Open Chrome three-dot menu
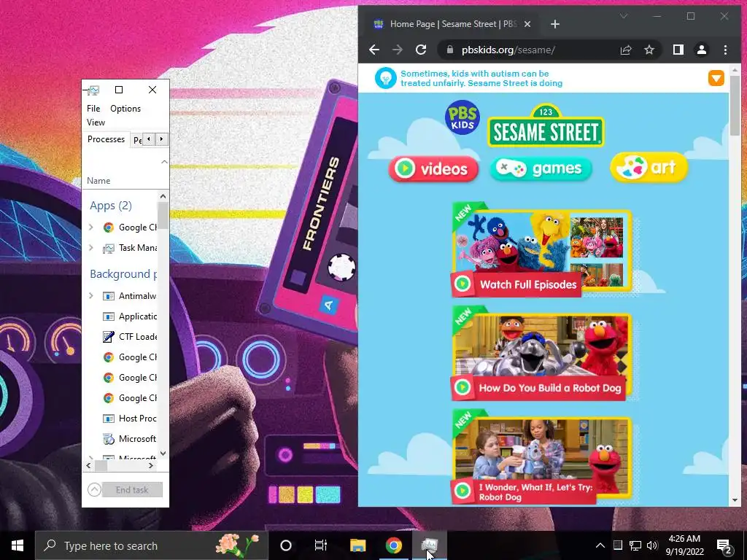The width and height of the screenshot is (747, 560). tap(725, 50)
